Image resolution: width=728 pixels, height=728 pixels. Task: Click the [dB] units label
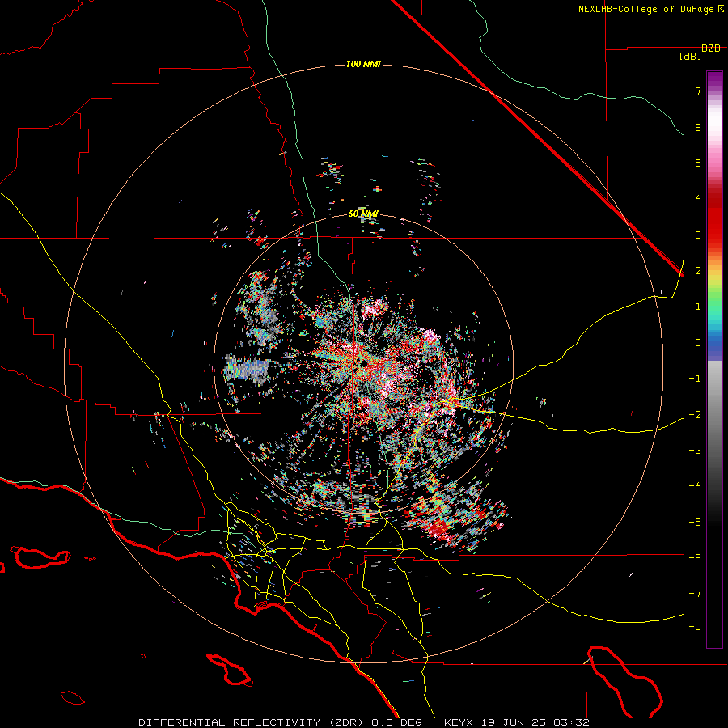click(691, 57)
